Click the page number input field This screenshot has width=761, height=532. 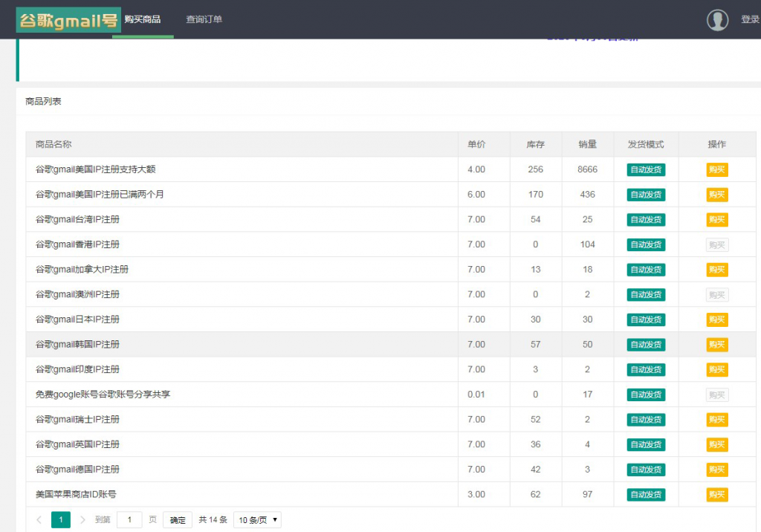tap(129, 520)
